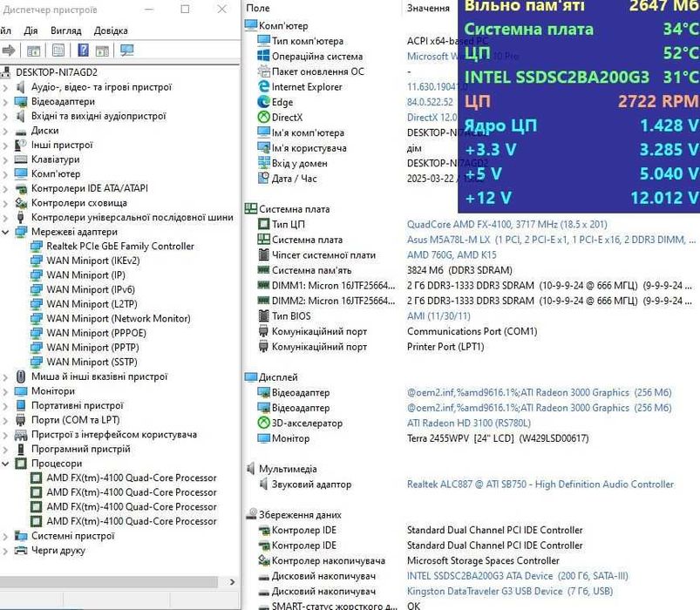Select the Ім'я користувача row
Viewport: 700px width, 610px height.
357,147
